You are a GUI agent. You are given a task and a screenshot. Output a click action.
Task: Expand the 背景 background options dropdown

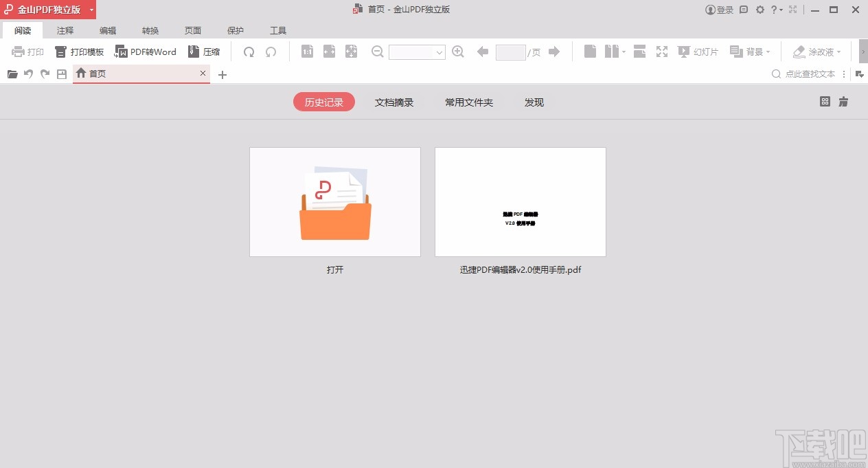pyautogui.click(x=768, y=52)
